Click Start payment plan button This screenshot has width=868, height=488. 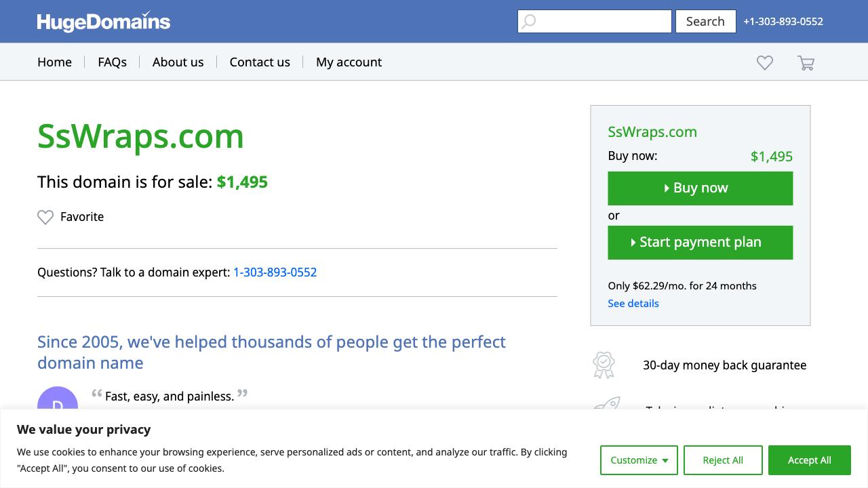tap(700, 243)
